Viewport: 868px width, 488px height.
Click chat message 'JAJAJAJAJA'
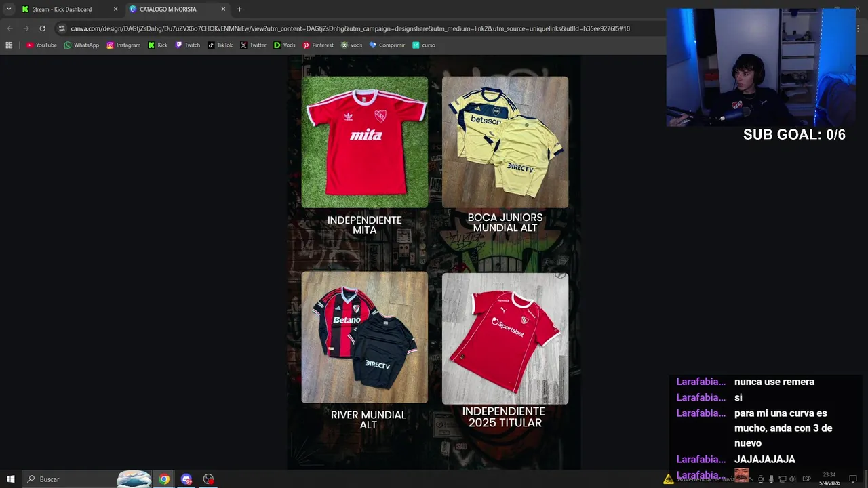tap(765, 460)
